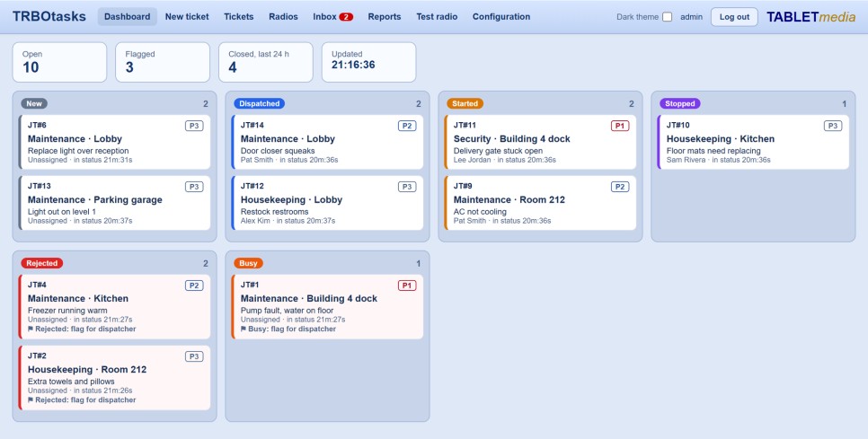Enable the Dark theme checkbox
This screenshot has width=868, height=439.
[x=668, y=17]
